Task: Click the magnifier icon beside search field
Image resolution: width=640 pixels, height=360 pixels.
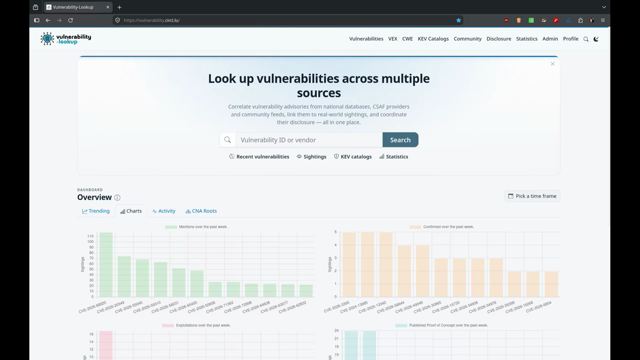Action: 227,140
